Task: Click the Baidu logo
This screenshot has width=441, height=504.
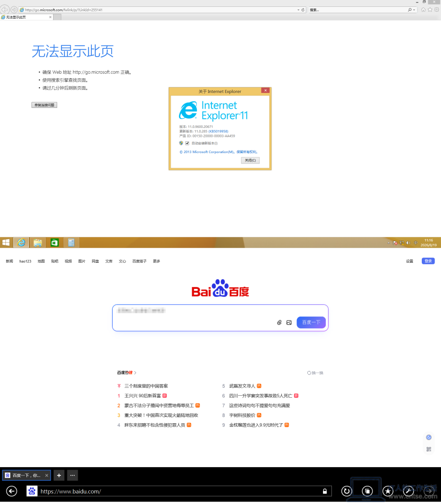Action: click(220, 288)
